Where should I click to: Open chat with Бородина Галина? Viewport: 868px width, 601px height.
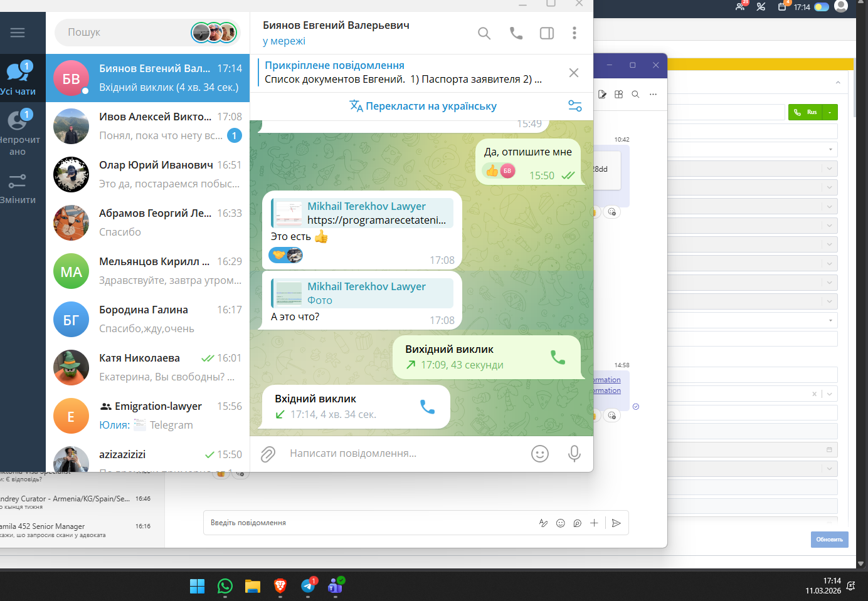coord(148,319)
